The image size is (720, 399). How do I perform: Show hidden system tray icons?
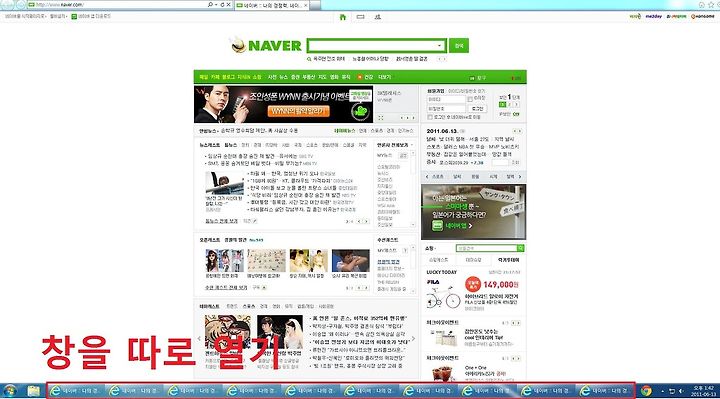[662, 391]
